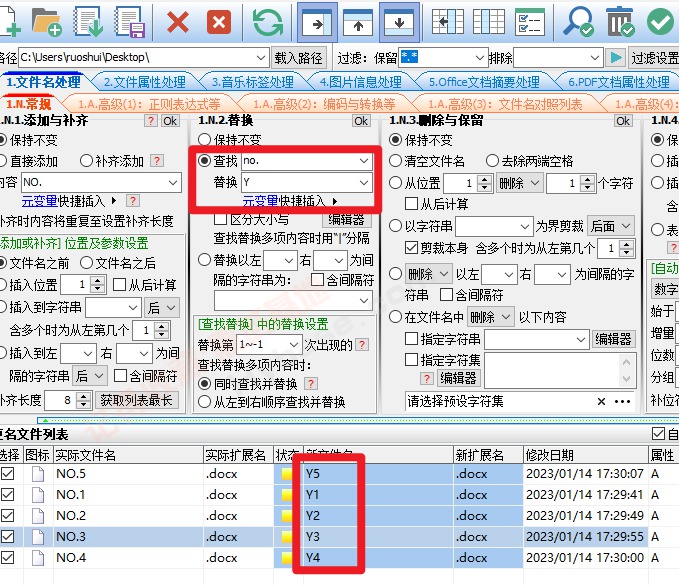The width and height of the screenshot is (679, 585).
Task: Select 文件名之后 radio option
Action: tap(86, 262)
